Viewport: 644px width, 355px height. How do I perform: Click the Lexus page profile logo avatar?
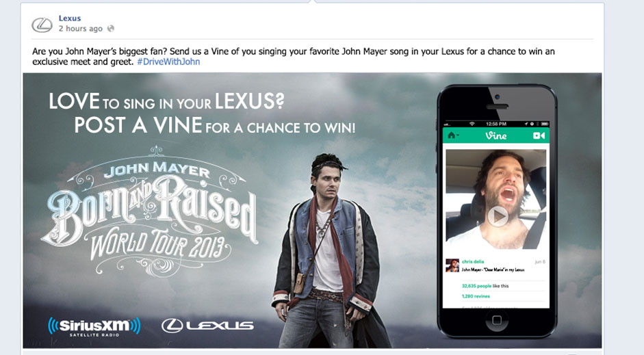pyautogui.click(x=42, y=25)
